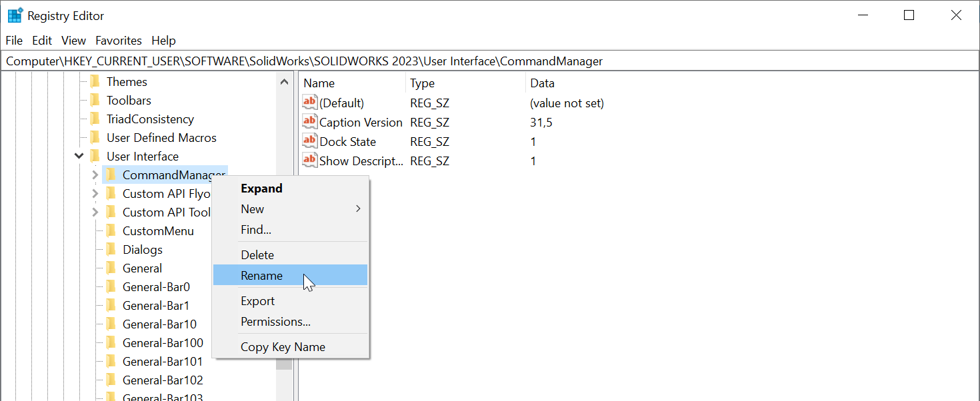This screenshot has width=980, height=401.
Task: Click the Dialogs folder icon
Action: point(111,250)
